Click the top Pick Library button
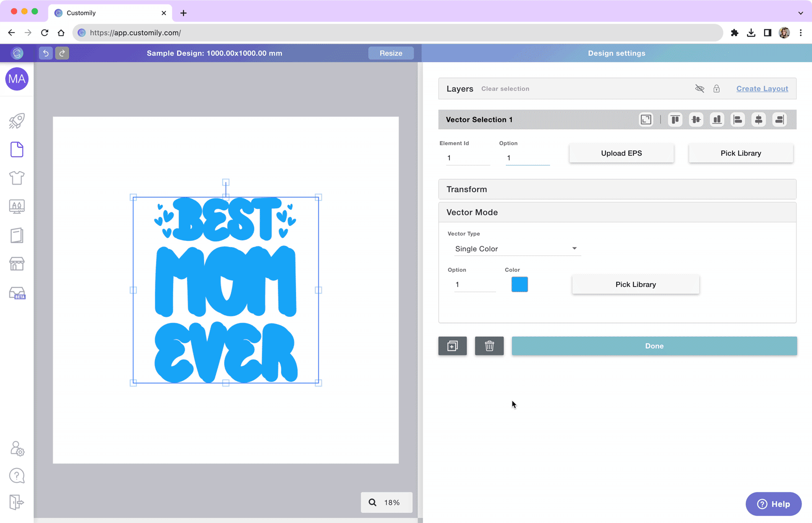Image resolution: width=812 pixels, height=523 pixels. point(741,153)
